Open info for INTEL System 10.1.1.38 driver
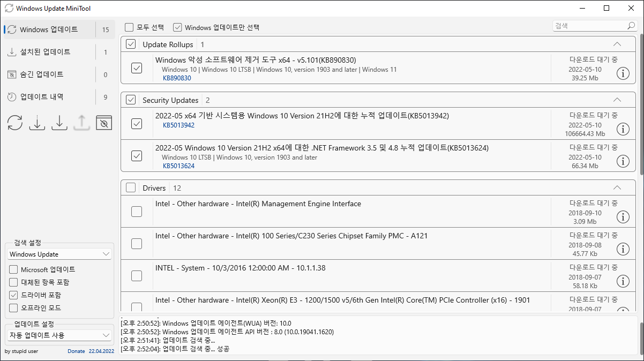 pyautogui.click(x=623, y=281)
